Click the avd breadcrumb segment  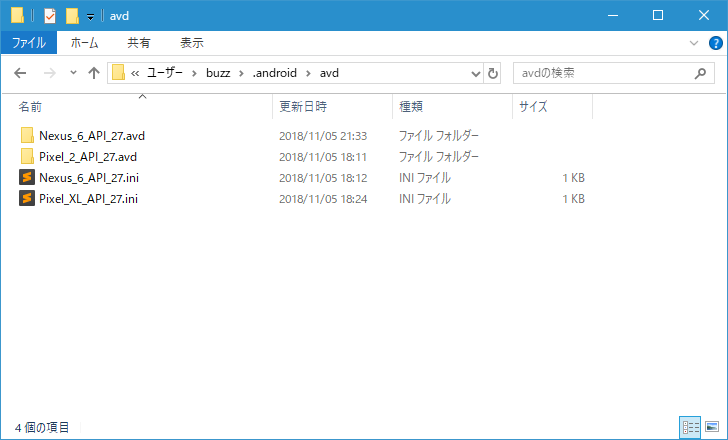[x=329, y=73]
